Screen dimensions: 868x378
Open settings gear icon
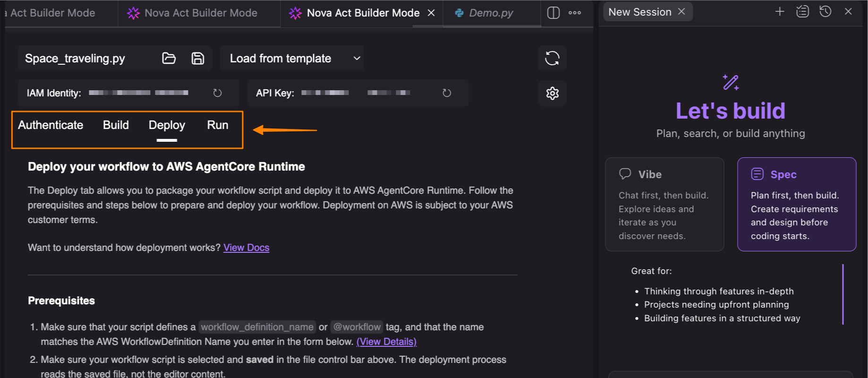pos(552,93)
